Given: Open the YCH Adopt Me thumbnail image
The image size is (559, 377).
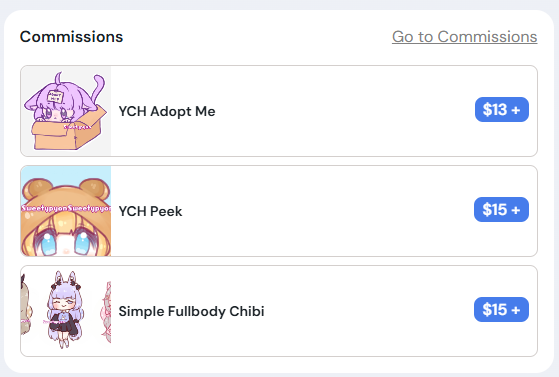Looking at the screenshot, I should click(x=66, y=111).
